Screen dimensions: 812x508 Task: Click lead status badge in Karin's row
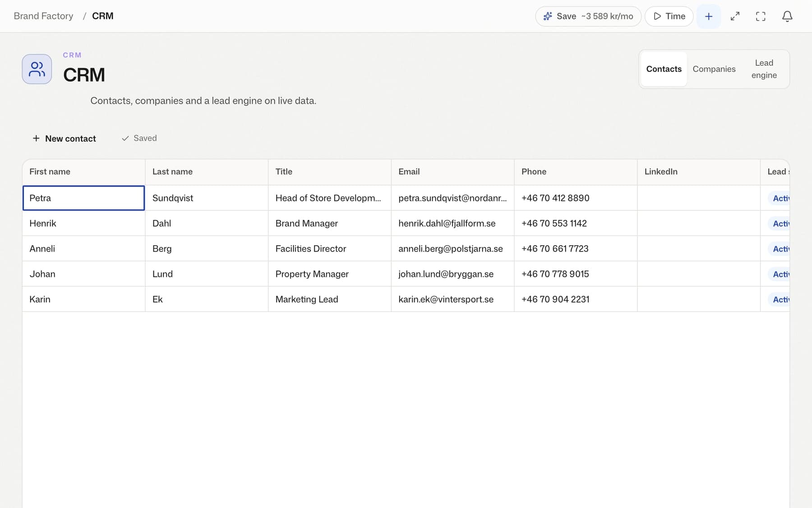[x=779, y=299]
